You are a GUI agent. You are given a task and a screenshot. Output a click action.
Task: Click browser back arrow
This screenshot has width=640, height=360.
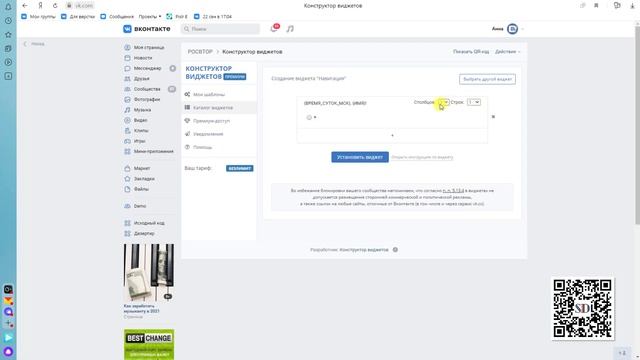pyautogui.click(x=25, y=6)
